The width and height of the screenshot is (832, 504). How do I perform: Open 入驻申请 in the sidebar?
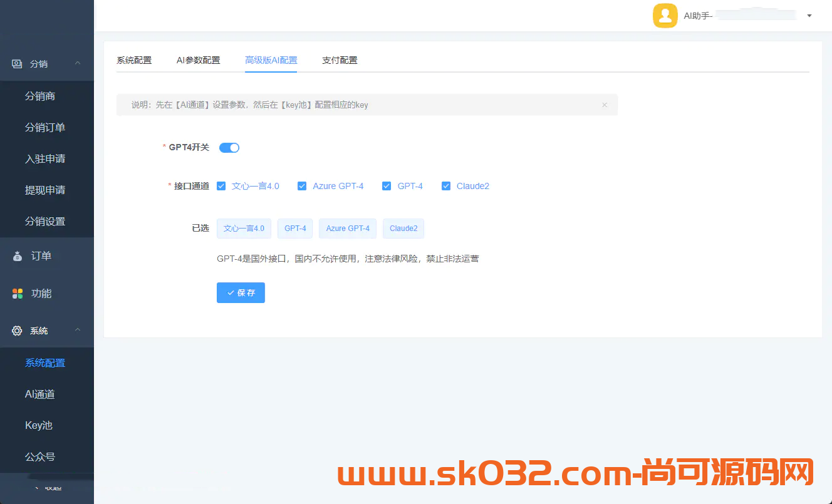point(47,159)
